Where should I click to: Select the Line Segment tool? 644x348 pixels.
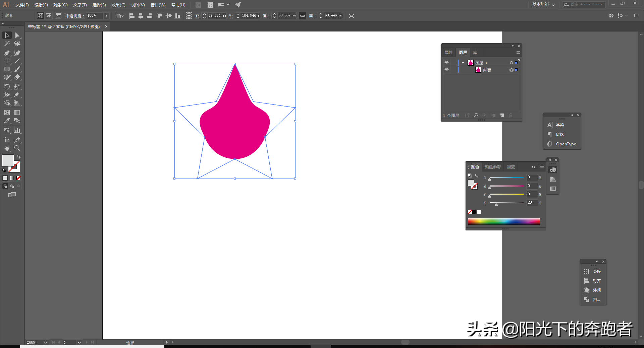click(x=17, y=61)
